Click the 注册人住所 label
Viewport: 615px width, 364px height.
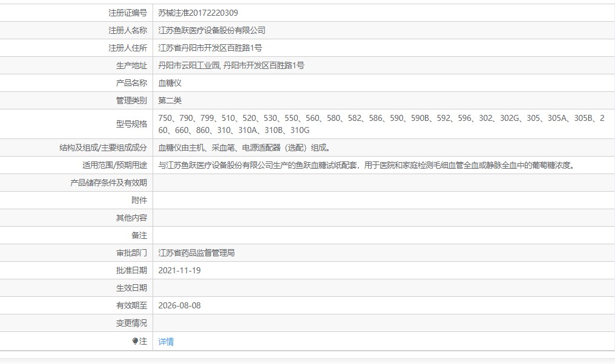(x=128, y=48)
